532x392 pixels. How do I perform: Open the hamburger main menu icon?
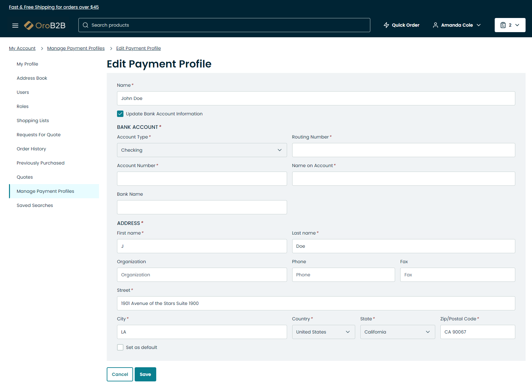tap(15, 25)
